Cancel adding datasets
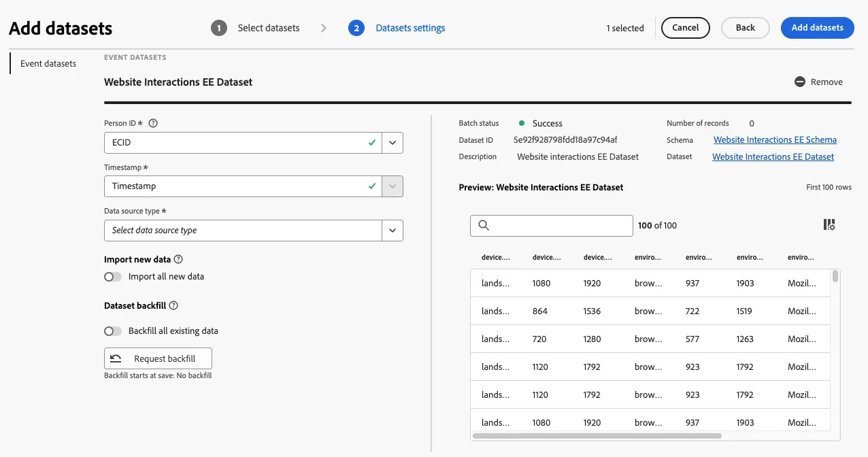Image resolution: width=868 pixels, height=457 pixels. pos(686,28)
